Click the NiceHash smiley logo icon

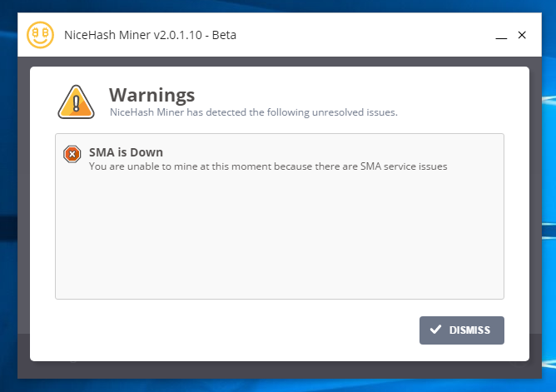(x=40, y=35)
